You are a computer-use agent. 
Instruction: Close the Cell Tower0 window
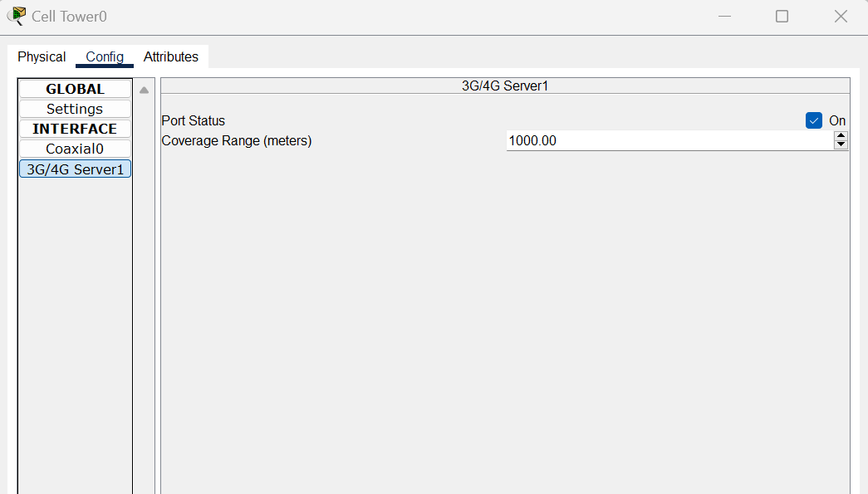click(841, 17)
